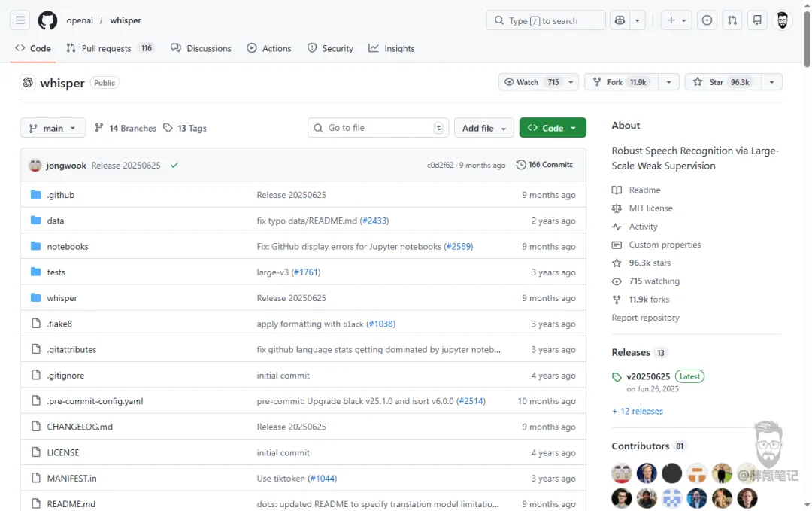Open the create new plus dropdown
The width and height of the screenshot is (812, 511).
click(x=677, y=20)
